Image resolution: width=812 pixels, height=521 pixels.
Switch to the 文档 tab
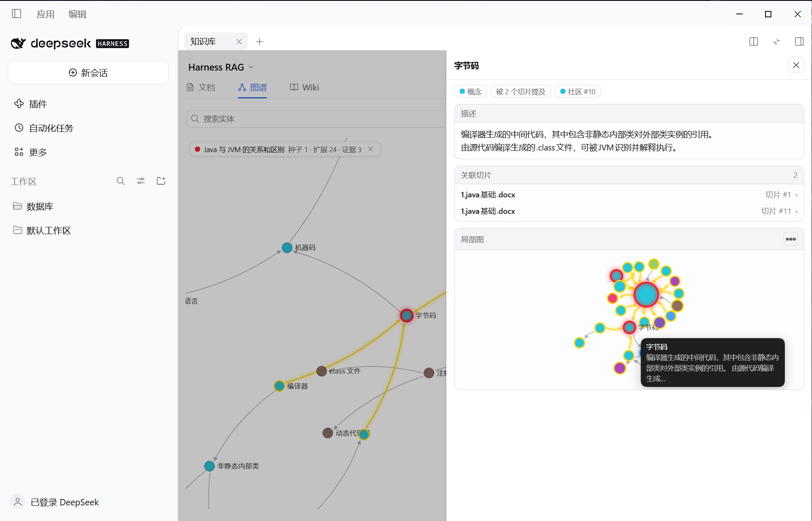pyautogui.click(x=201, y=87)
